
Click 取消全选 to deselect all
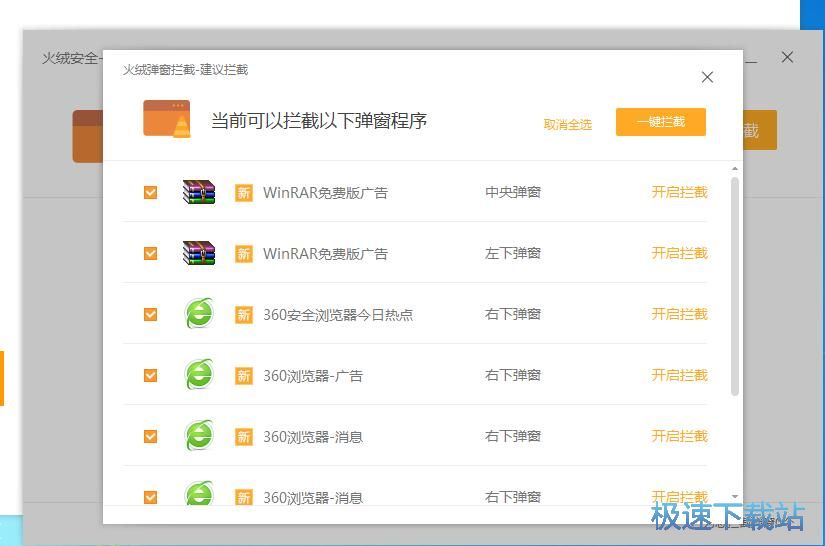tap(568, 125)
